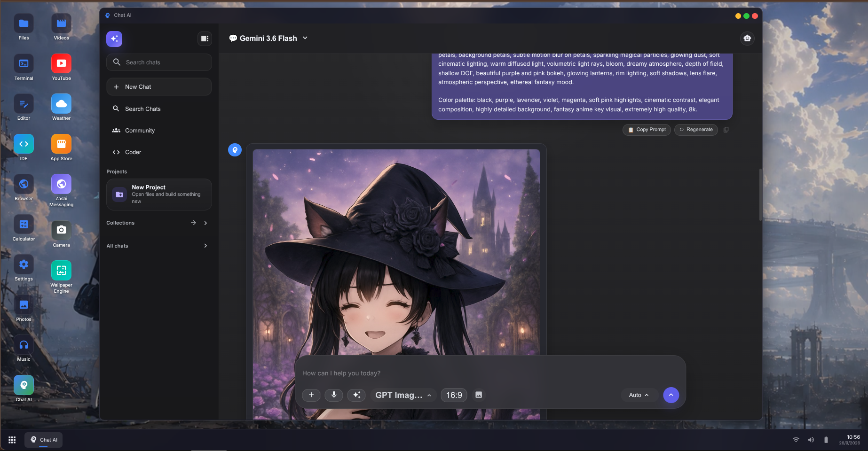Viewport: 868px width, 451px height.
Task: Create a New Project card
Action: [x=159, y=194]
